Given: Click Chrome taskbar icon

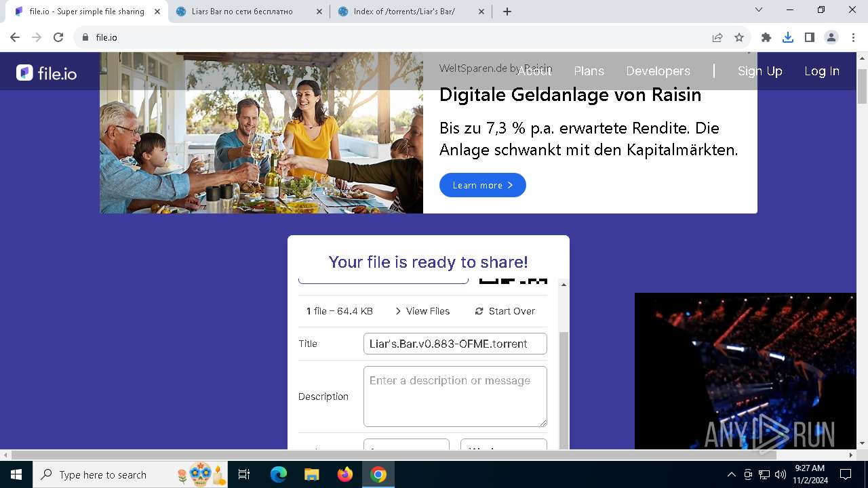Looking at the screenshot, I should coord(378,474).
